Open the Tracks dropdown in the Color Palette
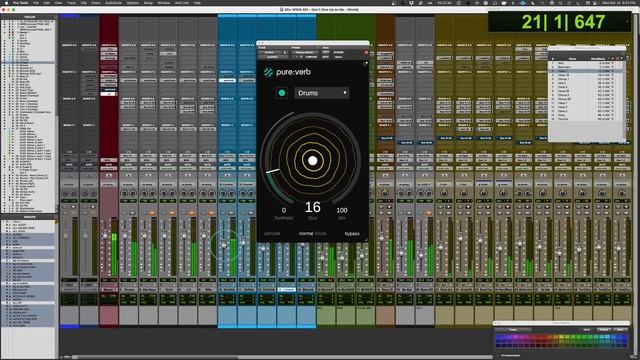 click(513, 330)
